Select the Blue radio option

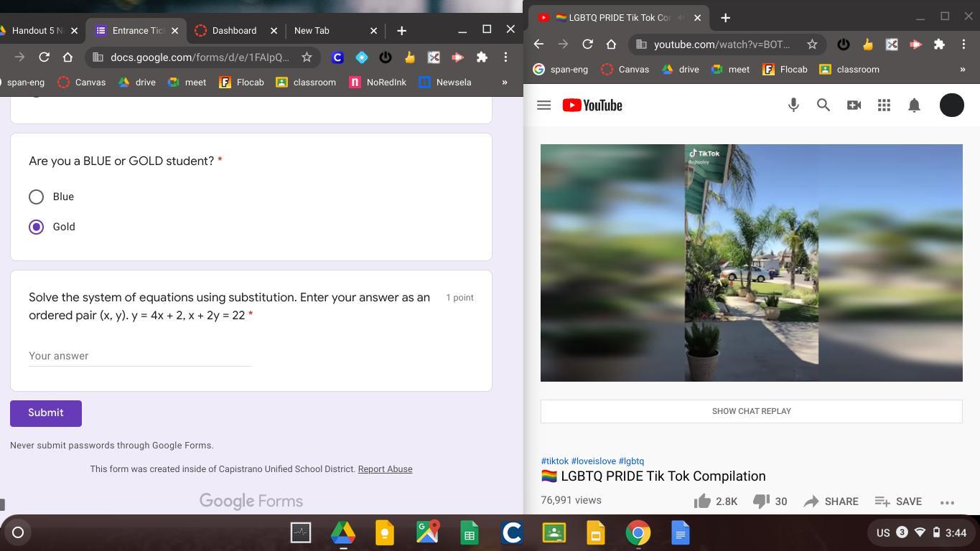[36, 197]
